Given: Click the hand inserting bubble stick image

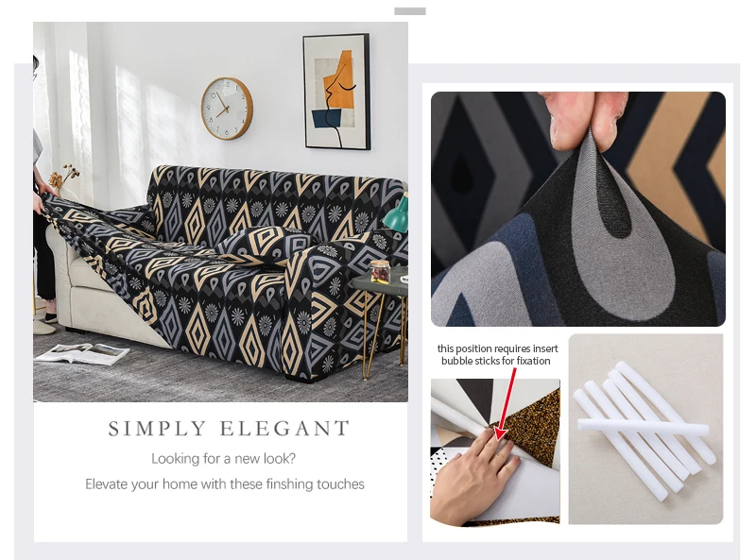Looking at the screenshot, I should point(495,452).
